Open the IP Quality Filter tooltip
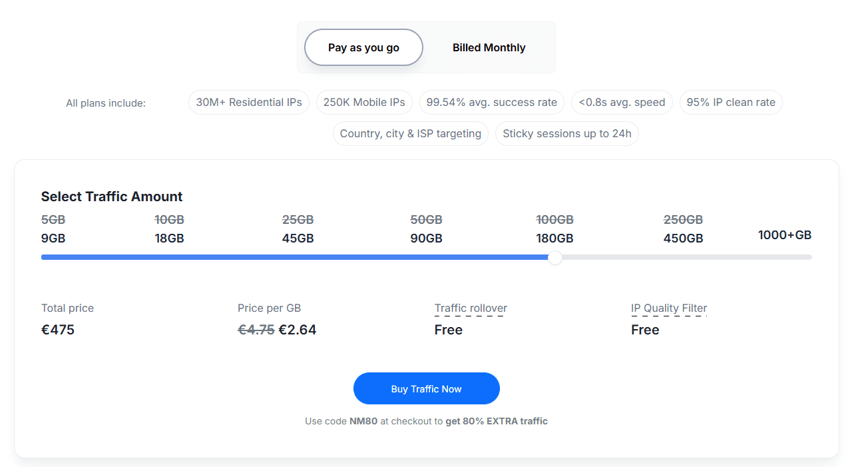The width and height of the screenshot is (868, 467). 668,308
